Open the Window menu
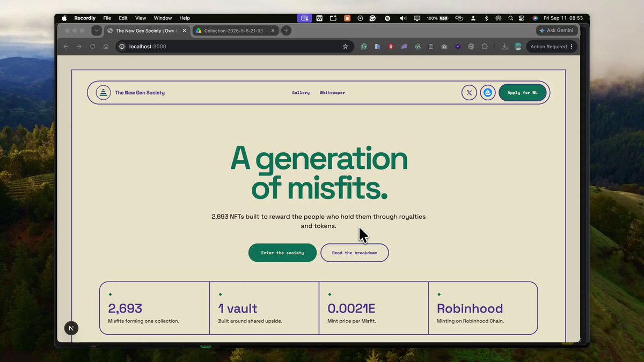Viewport: 644px width, 362px height. [163, 18]
